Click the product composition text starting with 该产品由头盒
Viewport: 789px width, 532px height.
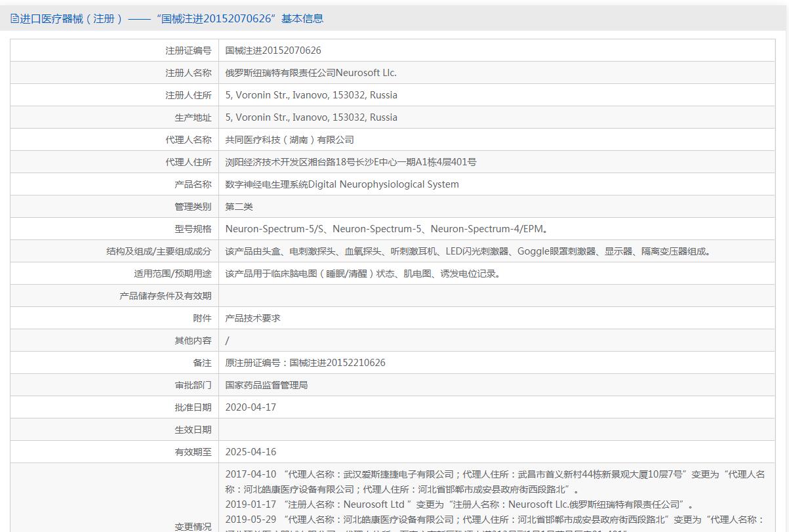[469, 251]
